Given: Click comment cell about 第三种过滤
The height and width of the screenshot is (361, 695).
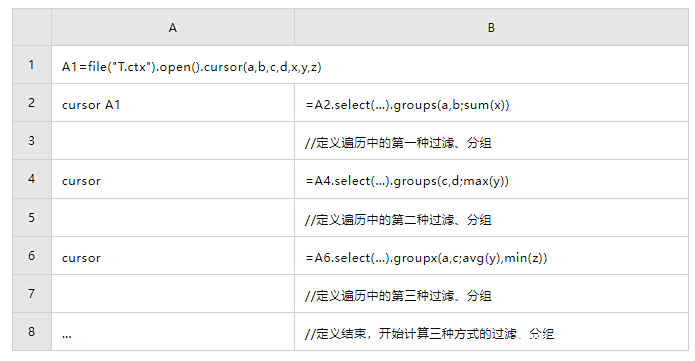Looking at the screenshot, I should click(491, 294).
